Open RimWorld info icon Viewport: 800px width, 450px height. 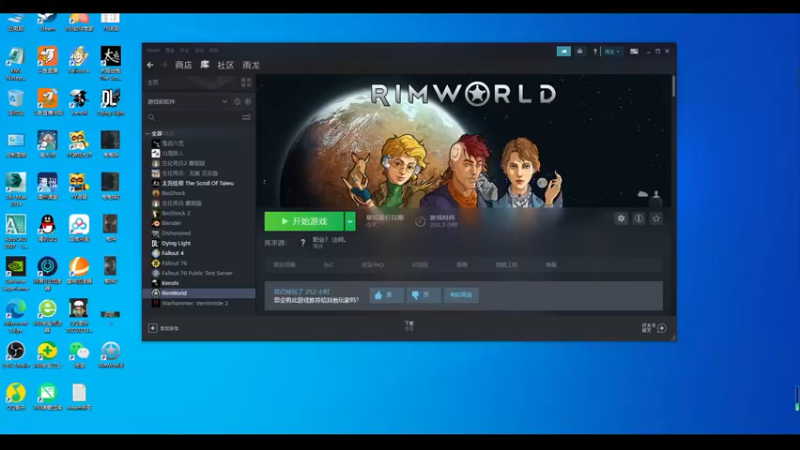[638, 219]
